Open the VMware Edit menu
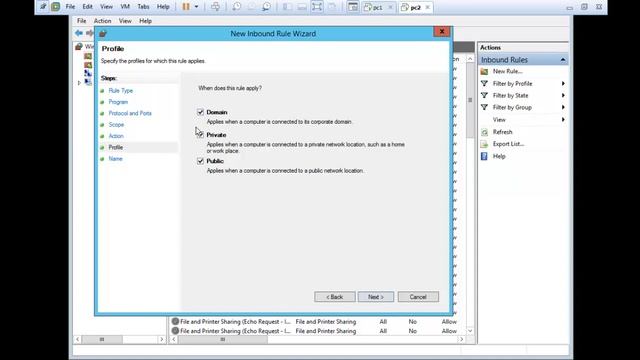Image resolution: width=640 pixels, height=360 pixels. (x=87, y=7)
